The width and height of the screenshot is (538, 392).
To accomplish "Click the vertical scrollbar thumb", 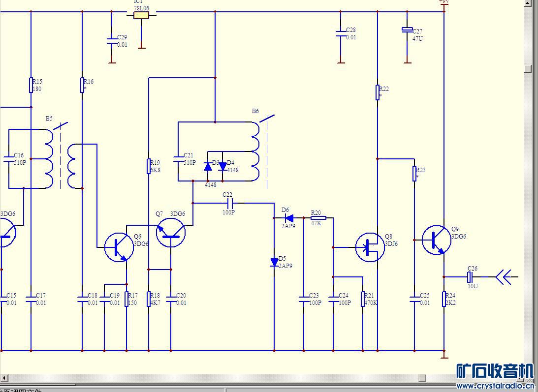I will point(528,68).
